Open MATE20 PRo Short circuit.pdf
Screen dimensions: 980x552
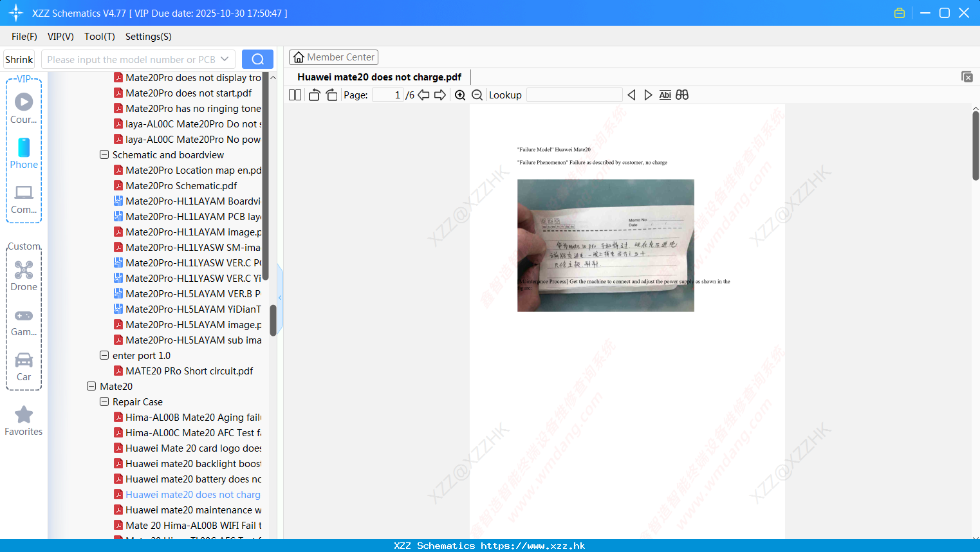point(183,371)
